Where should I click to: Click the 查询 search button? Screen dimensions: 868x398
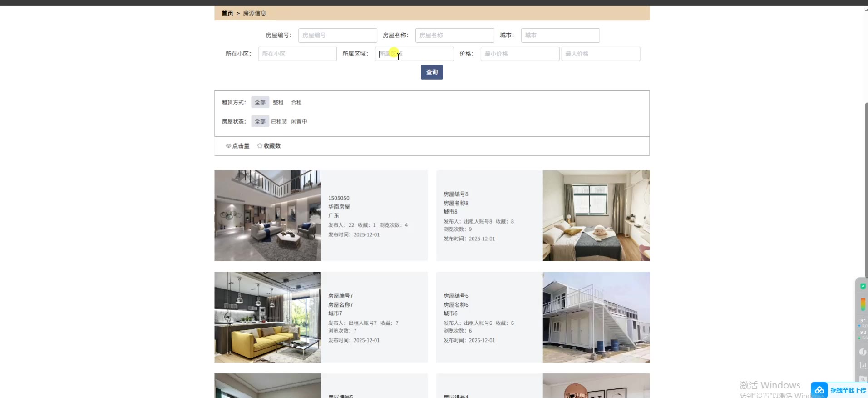tap(432, 72)
